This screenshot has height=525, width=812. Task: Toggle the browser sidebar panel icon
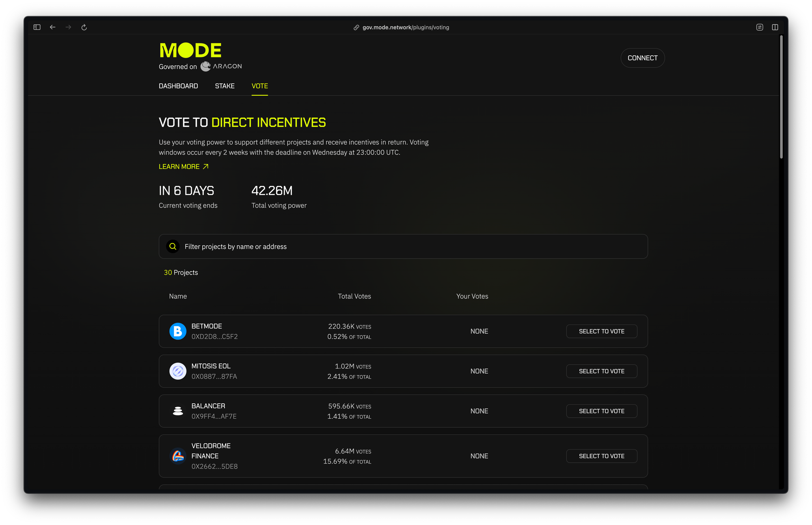pos(37,27)
